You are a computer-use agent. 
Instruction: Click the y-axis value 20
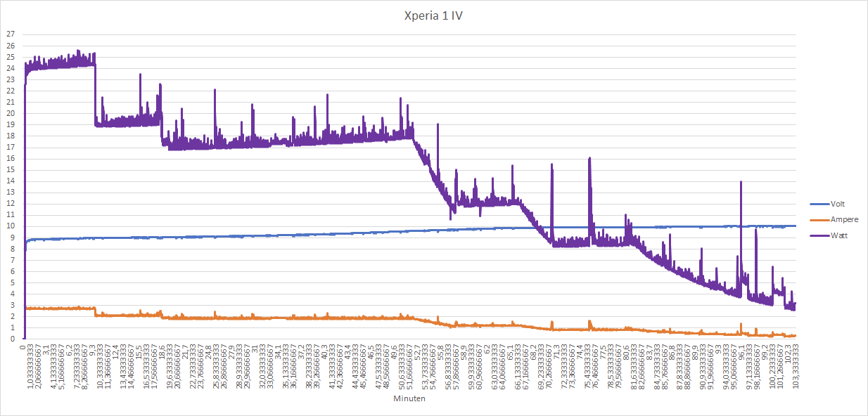(x=10, y=113)
